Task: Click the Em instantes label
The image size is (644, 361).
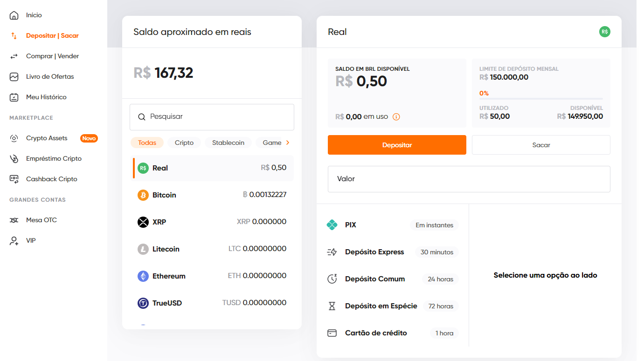Action: tap(435, 225)
